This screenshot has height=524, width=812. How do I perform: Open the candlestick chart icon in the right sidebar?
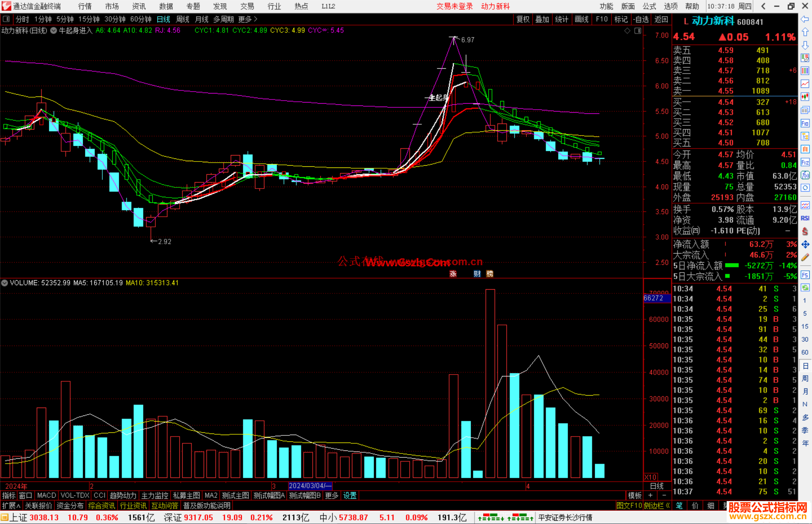point(805,97)
